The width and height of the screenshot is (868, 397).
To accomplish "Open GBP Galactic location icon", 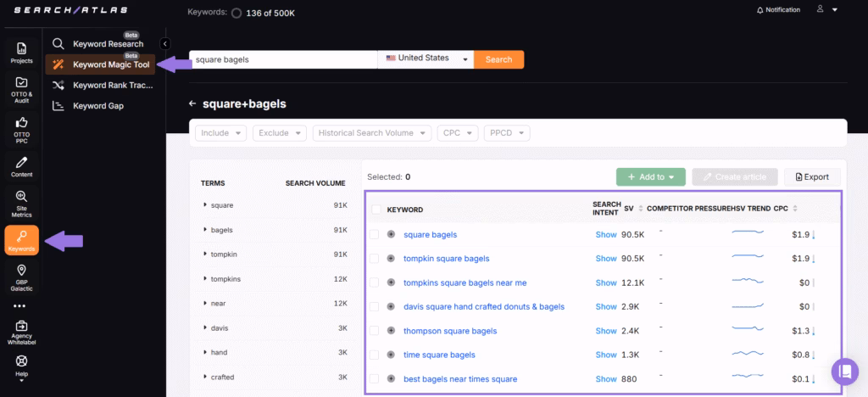I will click(21, 277).
